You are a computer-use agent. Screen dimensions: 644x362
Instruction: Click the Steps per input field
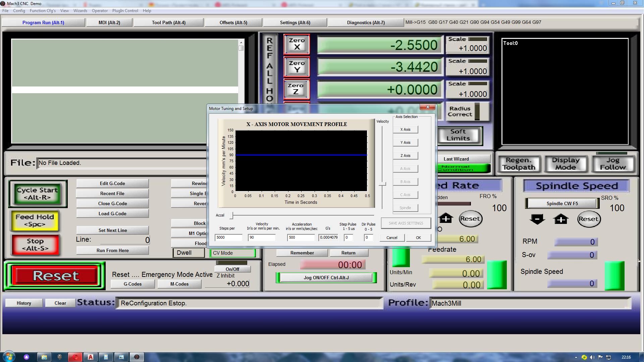(x=228, y=238)
